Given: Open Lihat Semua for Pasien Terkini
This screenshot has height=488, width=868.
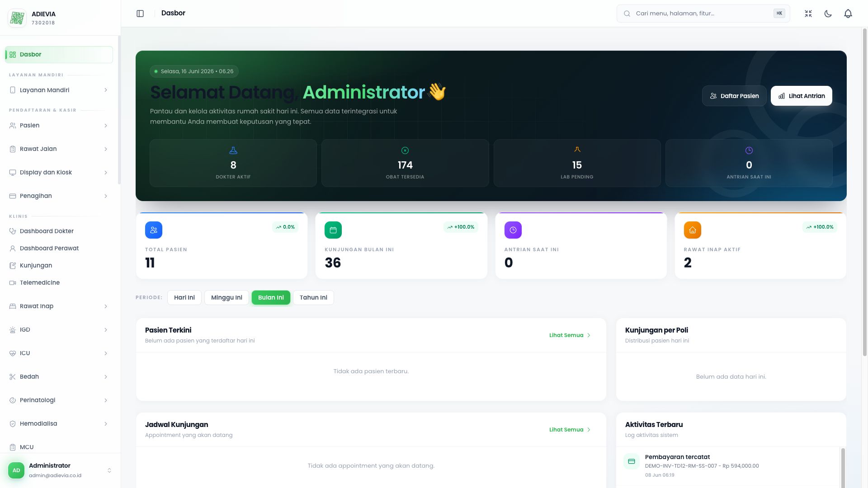Looking at the screenshot, I should coord(570,335).
